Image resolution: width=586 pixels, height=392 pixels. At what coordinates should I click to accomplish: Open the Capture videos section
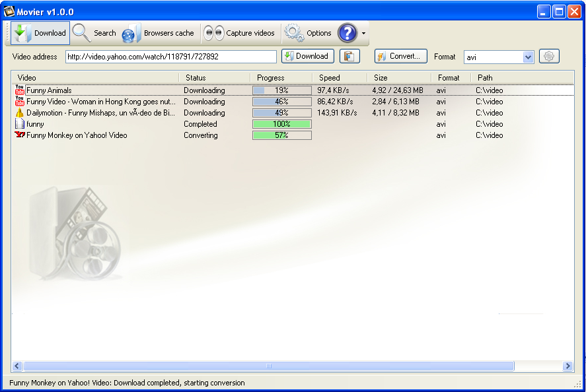click(239, 33)
